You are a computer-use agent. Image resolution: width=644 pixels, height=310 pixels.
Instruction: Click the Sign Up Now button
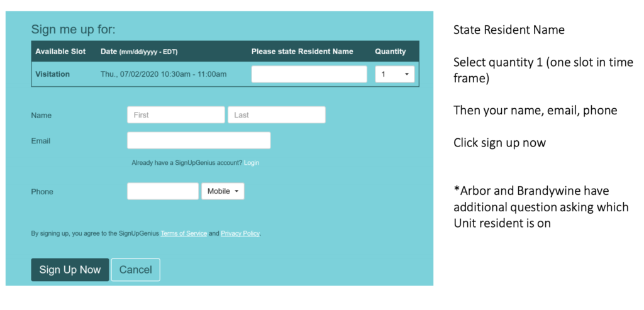pyautogui.click(x=70, y=270)
